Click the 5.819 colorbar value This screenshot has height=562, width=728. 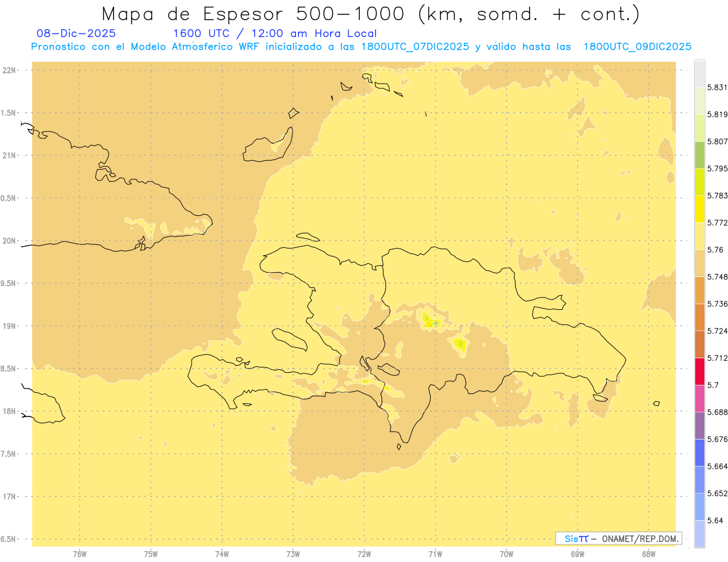coord(717,114)
